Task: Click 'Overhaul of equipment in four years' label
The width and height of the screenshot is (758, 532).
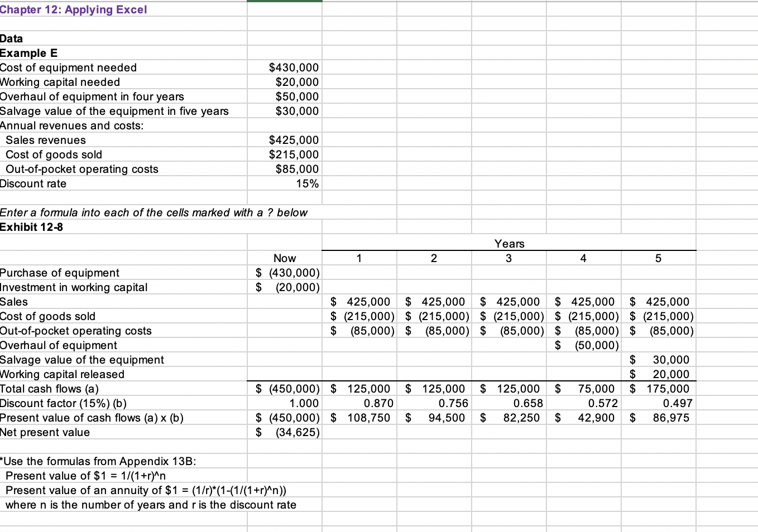Action: [92, 96]
